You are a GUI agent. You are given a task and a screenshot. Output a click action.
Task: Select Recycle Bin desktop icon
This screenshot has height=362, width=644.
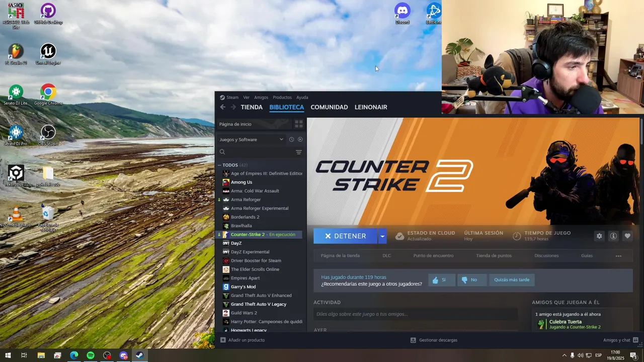tap(48, 219)
